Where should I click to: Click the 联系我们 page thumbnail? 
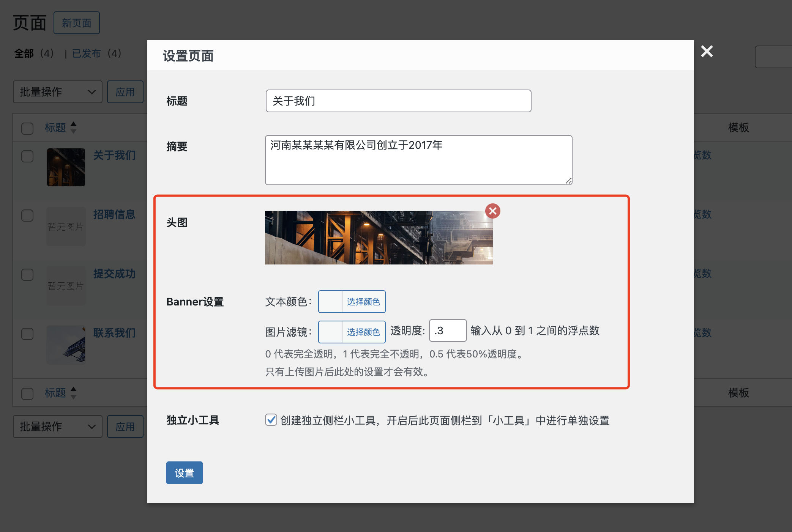click(66, 345)
